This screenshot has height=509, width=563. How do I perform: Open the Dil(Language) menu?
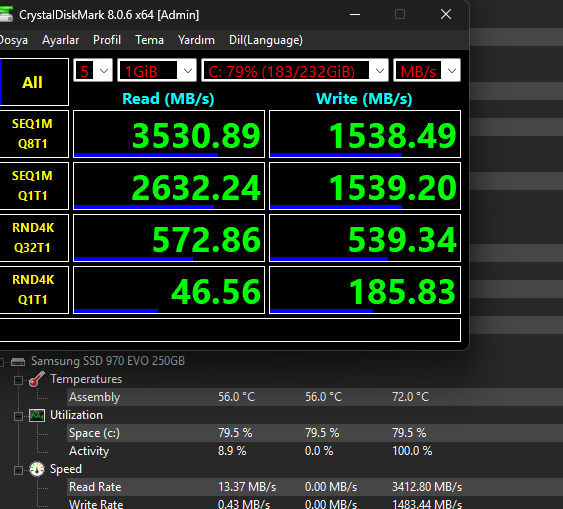[x=266, y=40]
